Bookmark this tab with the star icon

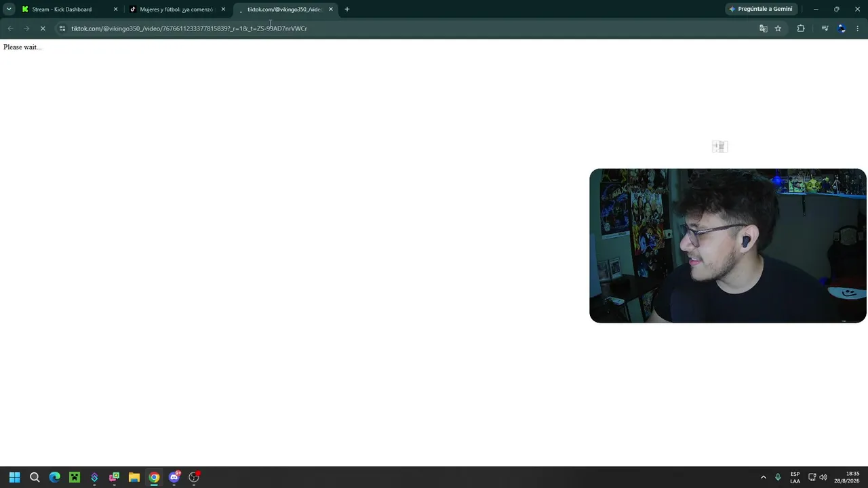tap(778, 28)
